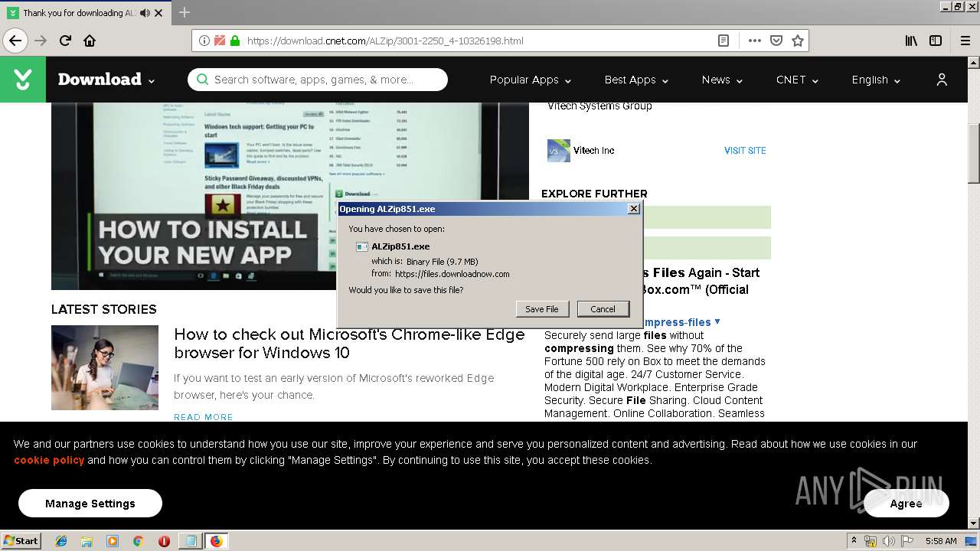Cancel the ALZip851.exe download
Screen dimensions: 980x551
pos(603,309)
